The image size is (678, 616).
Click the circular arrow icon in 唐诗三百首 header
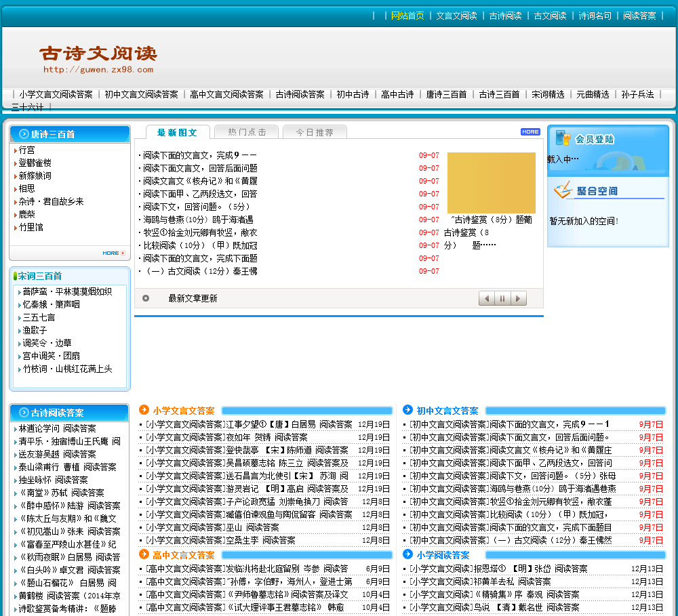(24, 134)
